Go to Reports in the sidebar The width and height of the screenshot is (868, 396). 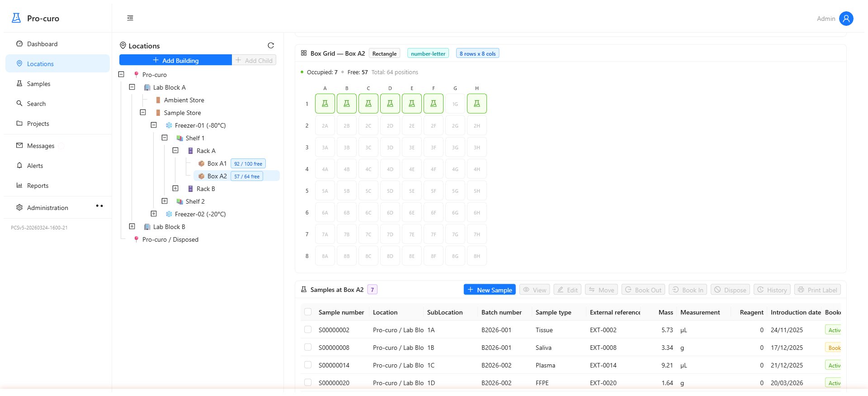coord(38,186)
